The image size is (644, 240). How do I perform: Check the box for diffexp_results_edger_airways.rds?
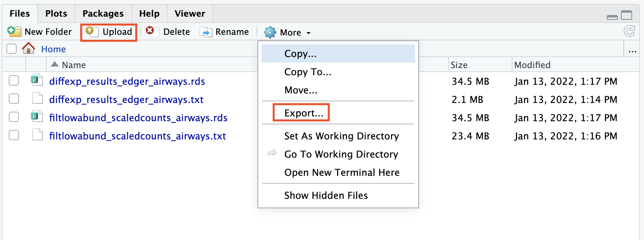tap(14, 81)
